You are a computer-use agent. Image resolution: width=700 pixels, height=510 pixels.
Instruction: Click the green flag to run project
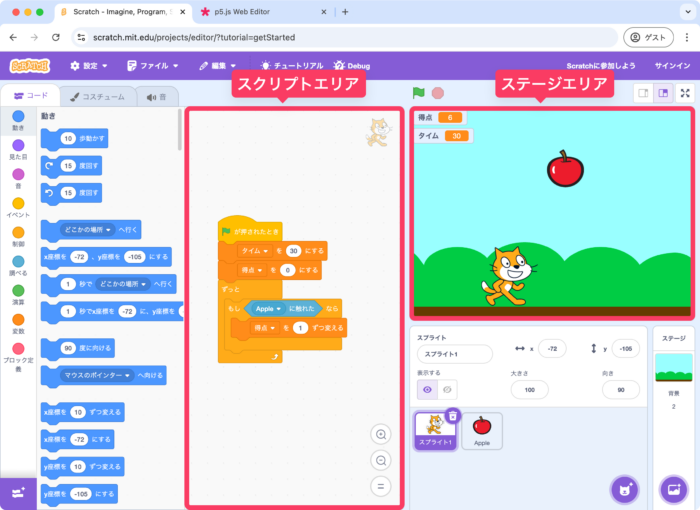point(419,92)
